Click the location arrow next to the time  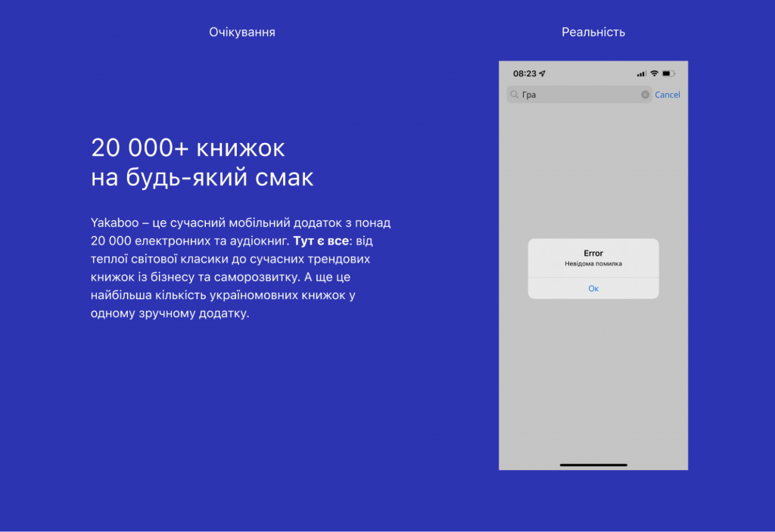(x=543, y=73)
